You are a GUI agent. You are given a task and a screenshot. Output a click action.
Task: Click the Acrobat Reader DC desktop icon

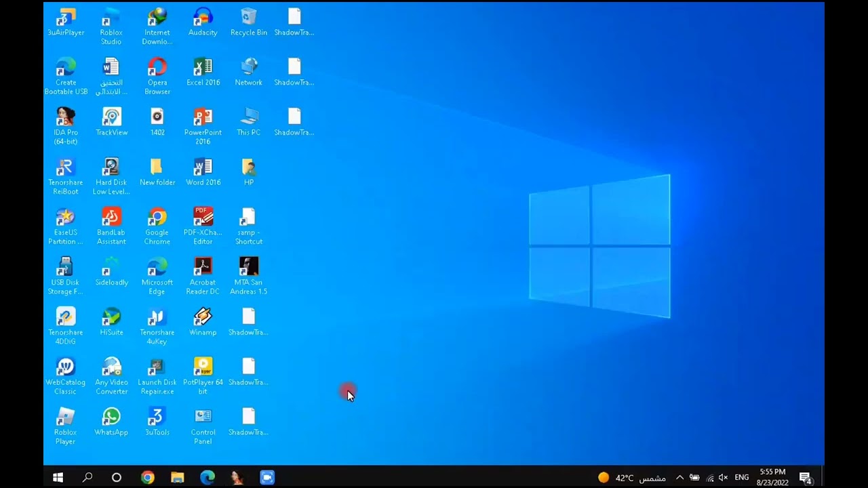(203, 277)
